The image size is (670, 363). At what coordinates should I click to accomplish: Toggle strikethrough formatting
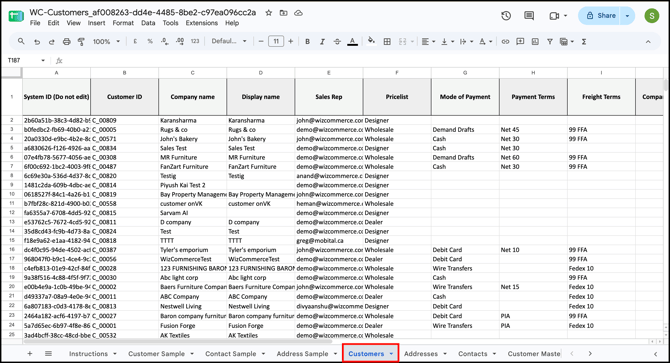(337, 41)
